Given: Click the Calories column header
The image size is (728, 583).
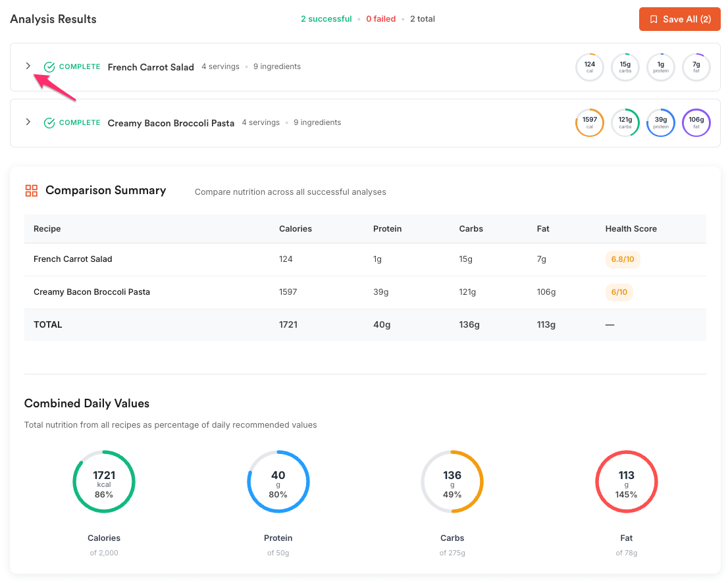Looking at the screenshot, I should click(296, 229).
